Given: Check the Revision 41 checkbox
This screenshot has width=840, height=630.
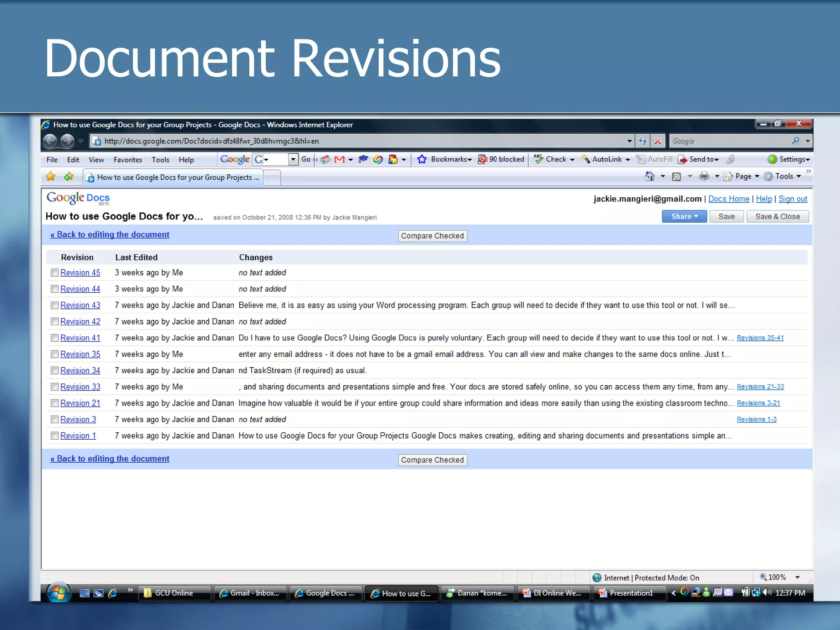Looking at the screenshot, I should click(x=55, y=338).
